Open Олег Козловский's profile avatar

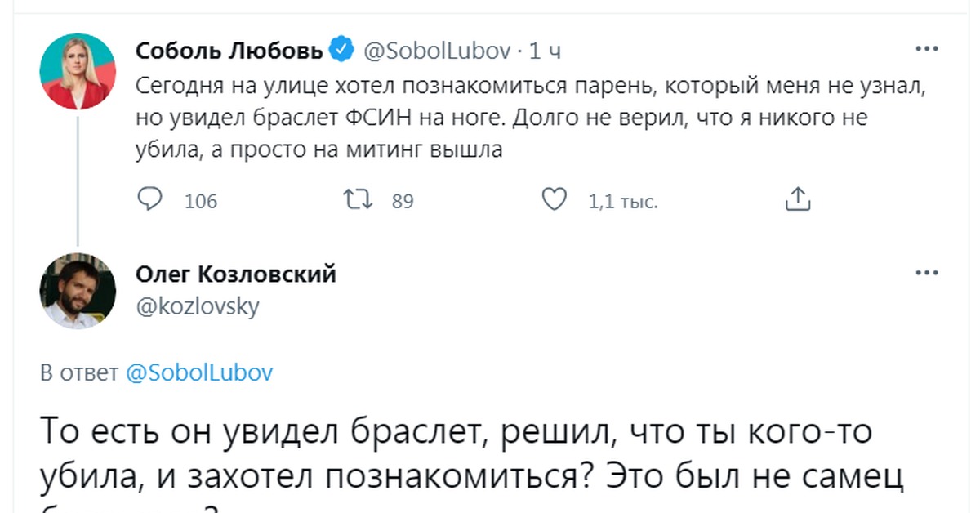(x=77, y=292)
